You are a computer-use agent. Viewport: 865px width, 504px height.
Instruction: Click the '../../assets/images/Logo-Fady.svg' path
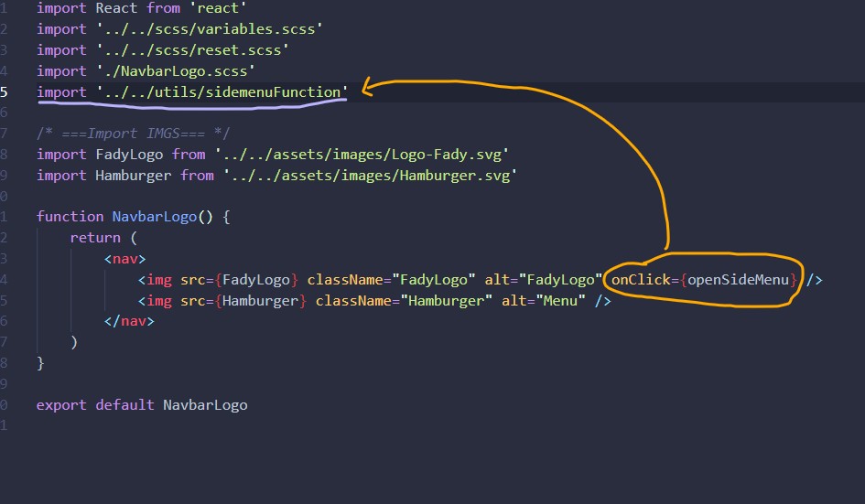click(x=362, y=155)
